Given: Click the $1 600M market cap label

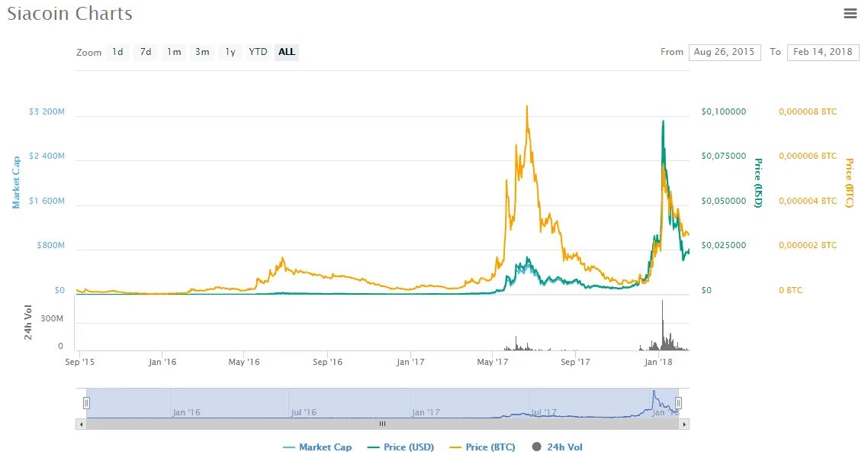Looking at the screenshot, I should 47,202.
